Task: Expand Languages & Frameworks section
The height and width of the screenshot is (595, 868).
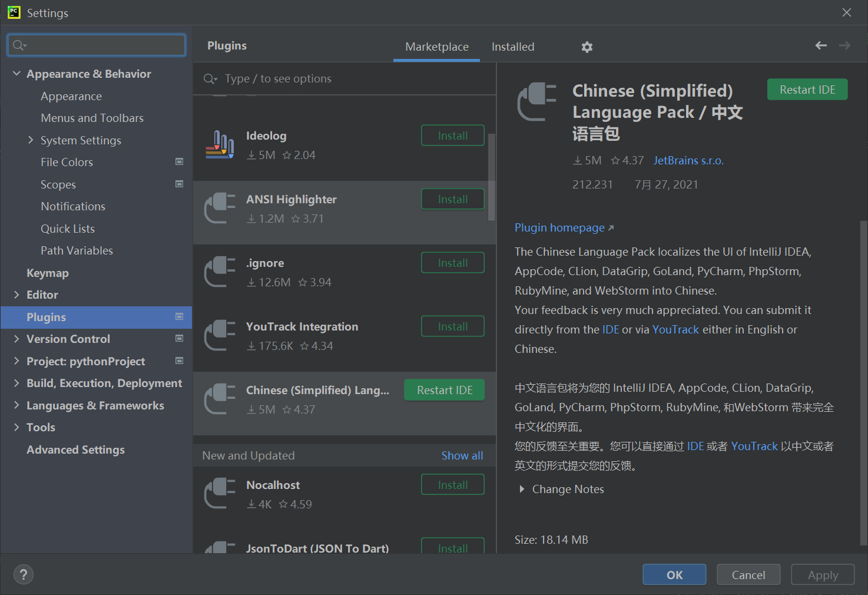Action: 16,405
